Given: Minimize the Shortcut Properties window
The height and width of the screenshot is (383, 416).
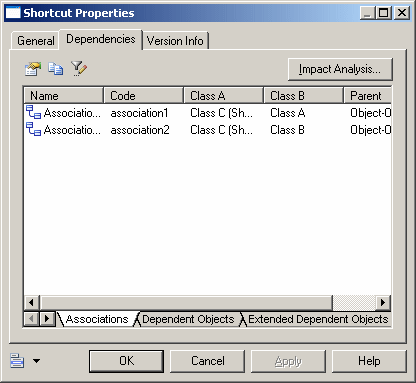Looking at the screenshot, I should point(367,13).
